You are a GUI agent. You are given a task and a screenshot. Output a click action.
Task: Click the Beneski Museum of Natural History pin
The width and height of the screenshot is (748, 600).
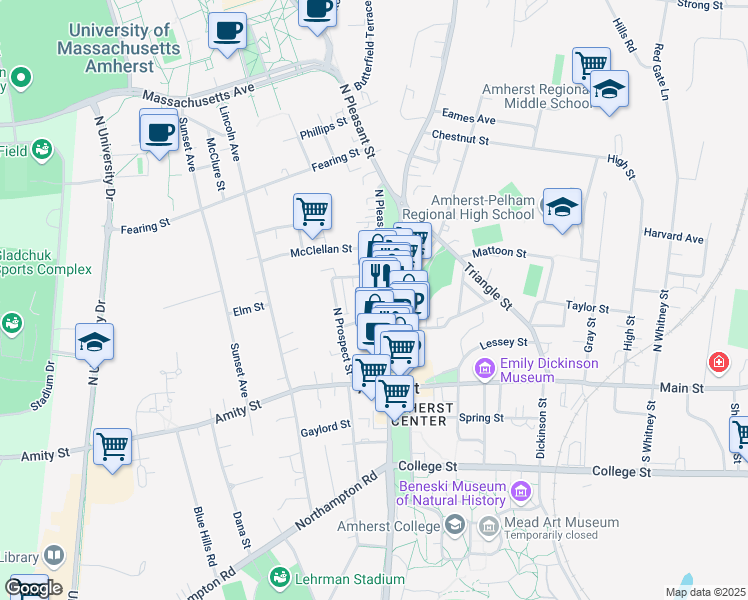520,491
